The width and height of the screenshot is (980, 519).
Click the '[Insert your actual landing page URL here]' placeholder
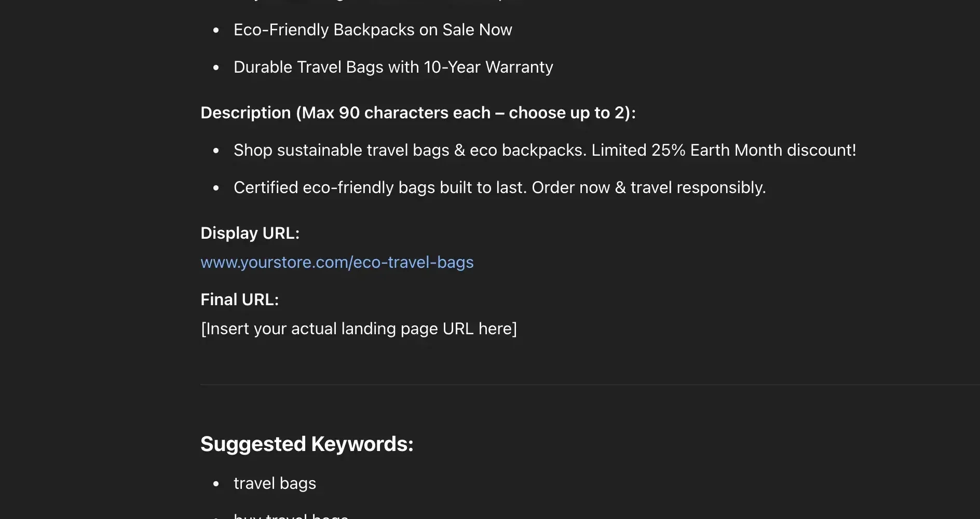pos(359,329)
